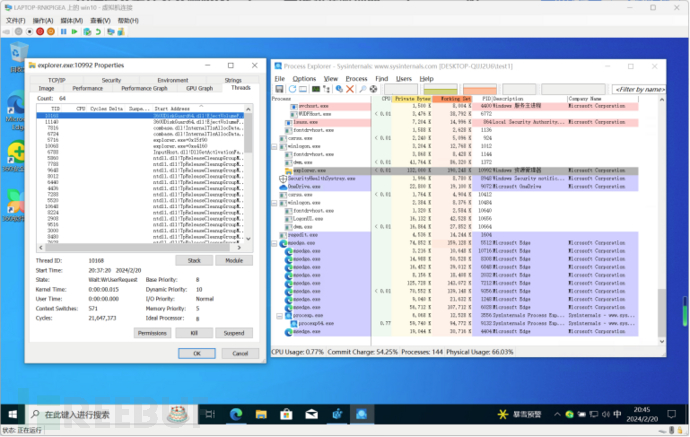This screenshot has width=690, height=437.
Task: Sort by the Start Address column header
Action: [x=171, y=109]
